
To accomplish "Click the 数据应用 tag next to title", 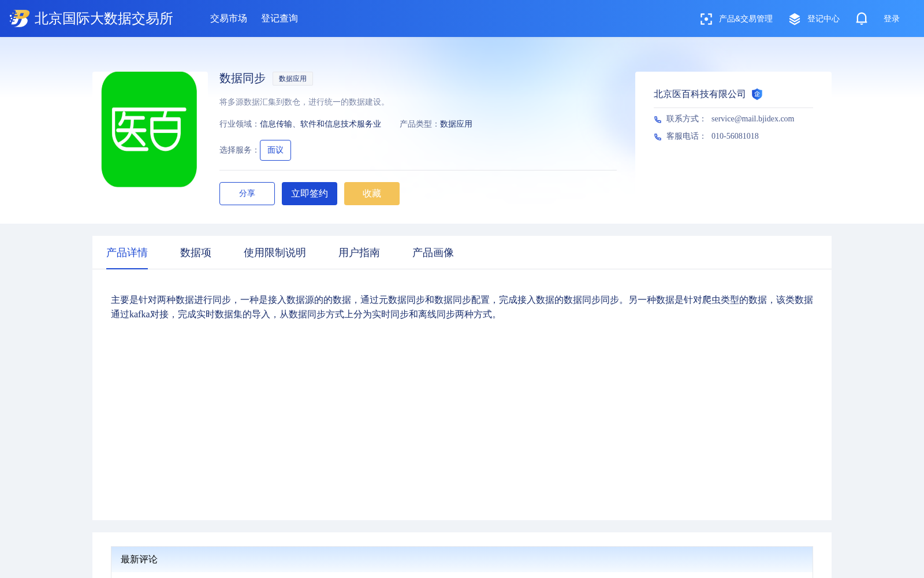I will pos(293,79).
